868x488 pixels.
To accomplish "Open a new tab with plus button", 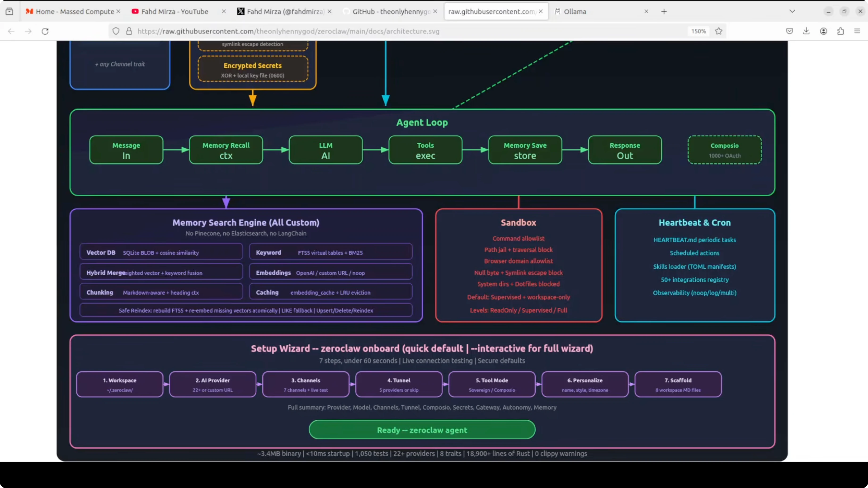I will pyautogui.click(x=664, y=12).
